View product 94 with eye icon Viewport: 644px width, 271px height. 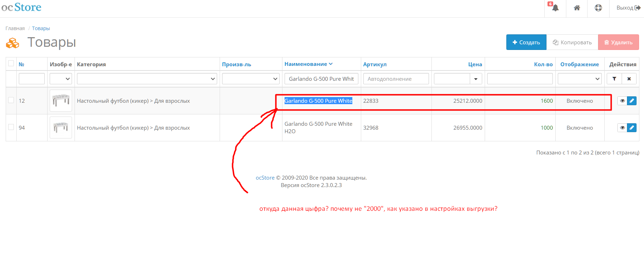pyautogui.click(x=622, y=128)
